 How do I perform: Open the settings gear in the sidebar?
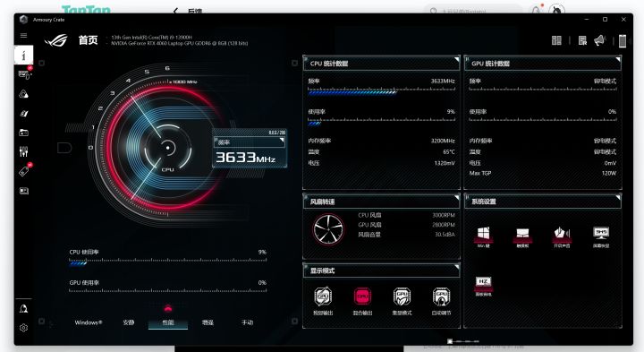(x=23, y=328)
